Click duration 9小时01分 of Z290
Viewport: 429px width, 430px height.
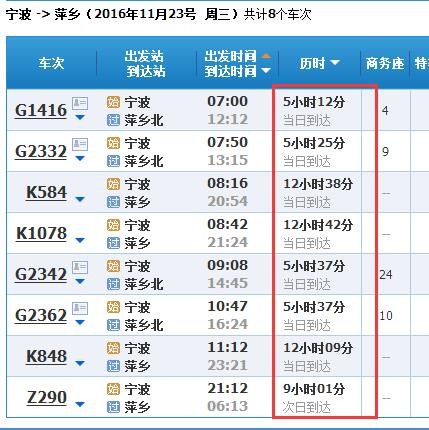coord(314,389)
